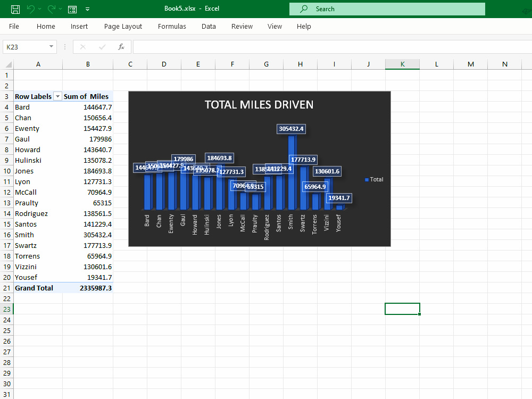Image resolution: width=532 pixels, height=399 pixels.
Task: Click the magnifier icon in Search
Action: pyautogui.click(x=304, y=9)
